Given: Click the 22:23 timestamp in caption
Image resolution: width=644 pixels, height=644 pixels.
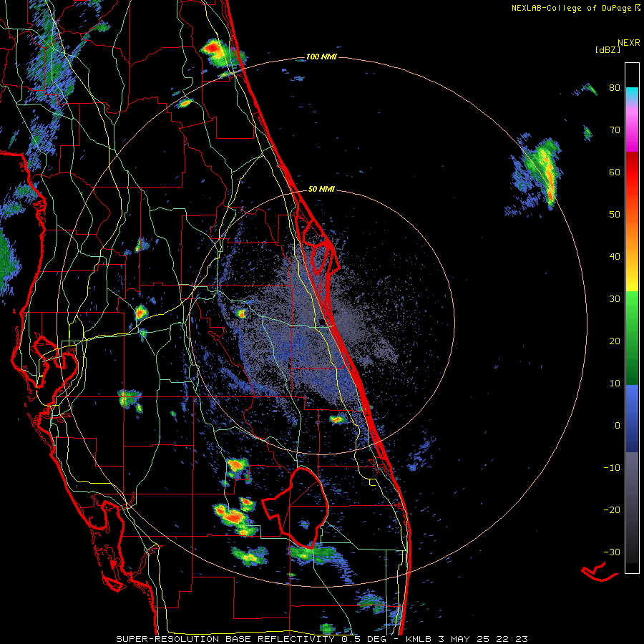Looking at the screenshot, I should (511, 639).
